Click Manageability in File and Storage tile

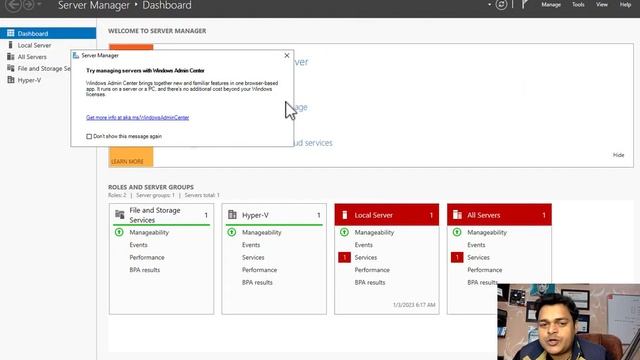[x=149, y=232]
